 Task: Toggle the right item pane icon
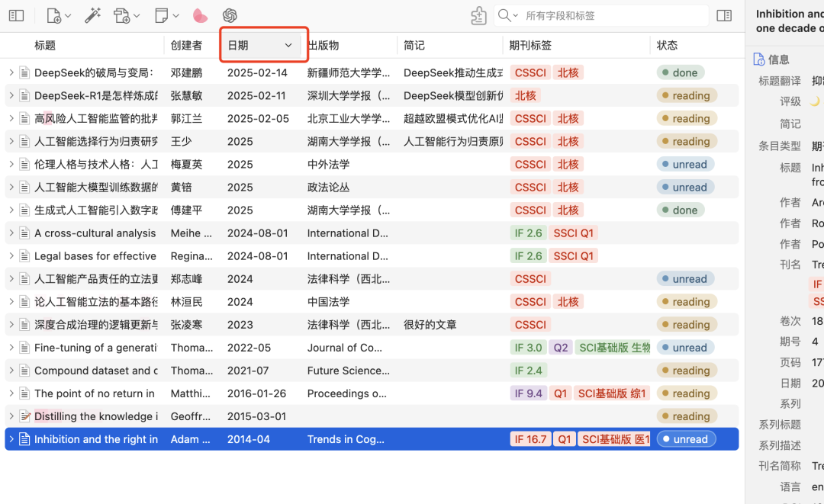(724, 16)
